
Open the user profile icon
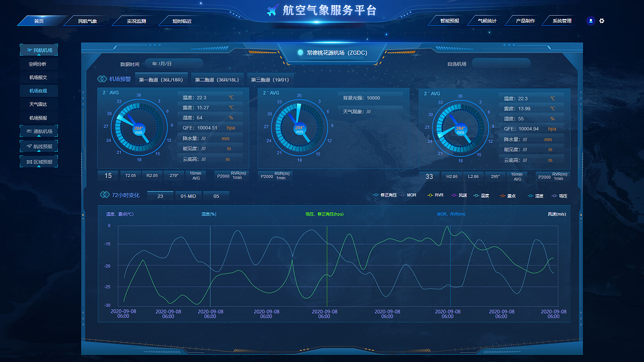click(591, 21)
